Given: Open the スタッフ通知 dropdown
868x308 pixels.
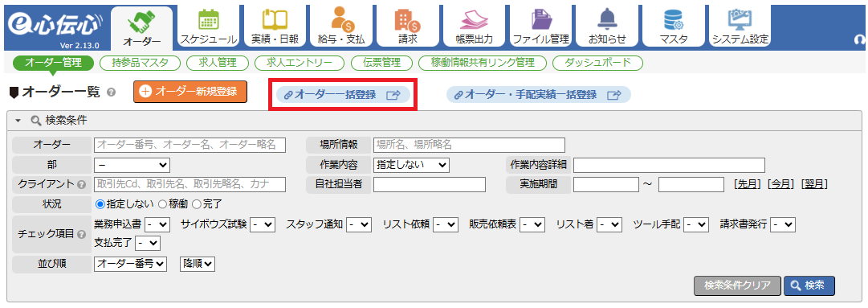Looking at the screenshot, I should point(358,224).
